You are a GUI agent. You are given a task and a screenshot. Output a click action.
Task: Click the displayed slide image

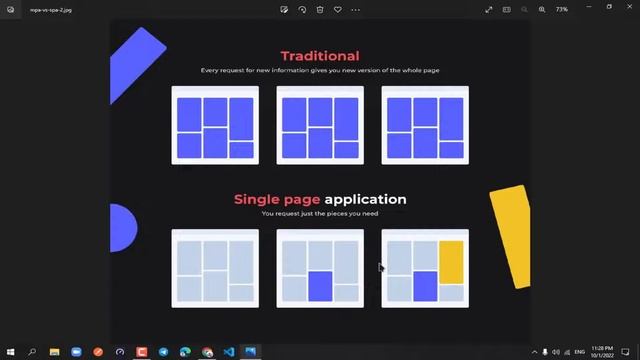[x=320, y=180]
